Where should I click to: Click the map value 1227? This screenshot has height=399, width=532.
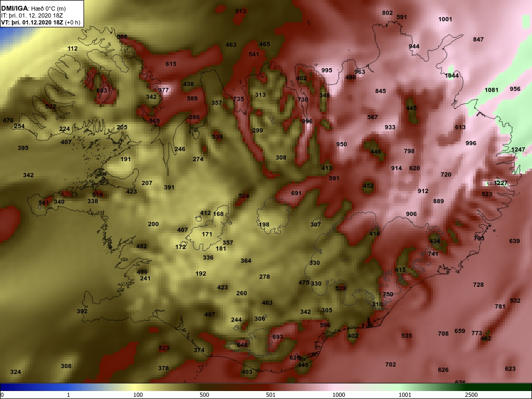[501, 183]
